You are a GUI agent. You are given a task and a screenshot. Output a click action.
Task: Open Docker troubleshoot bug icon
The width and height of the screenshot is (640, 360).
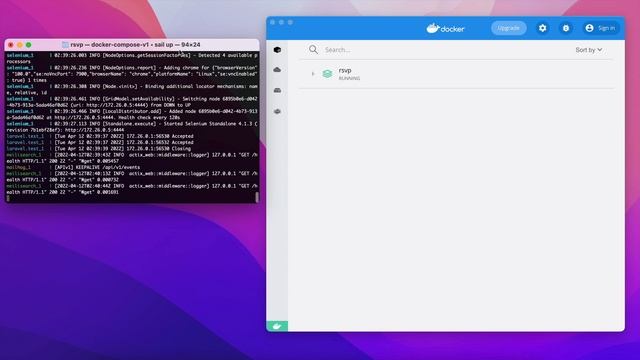click(566, 28)
